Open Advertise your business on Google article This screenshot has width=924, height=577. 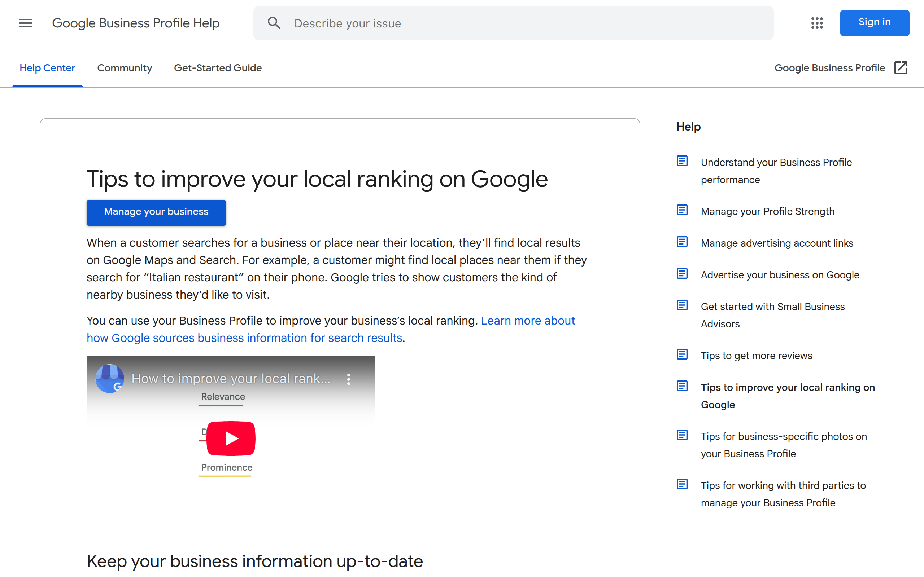click(x=780, y=274)
